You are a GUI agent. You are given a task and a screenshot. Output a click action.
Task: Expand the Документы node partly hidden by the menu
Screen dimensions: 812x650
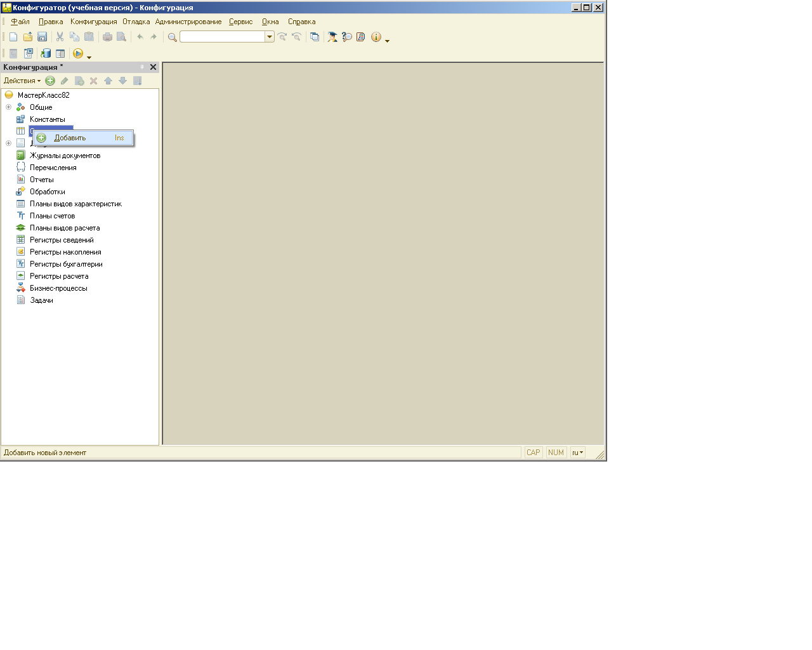(8, 143)
